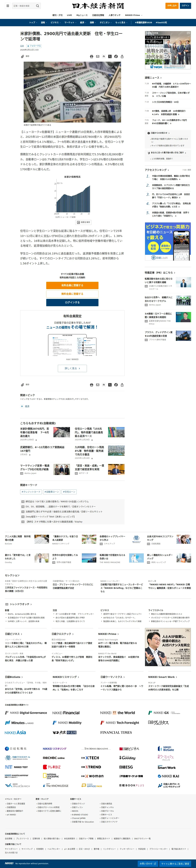Open the 速報ニュース section heading

pyautogui.click(x=153, y=78)
